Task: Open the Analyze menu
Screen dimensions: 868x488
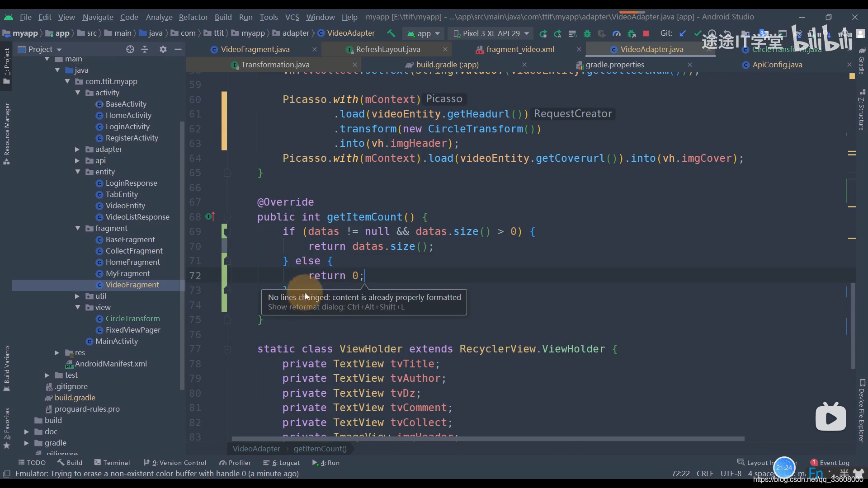Action: pyautogui.click(x=159, y=17)
